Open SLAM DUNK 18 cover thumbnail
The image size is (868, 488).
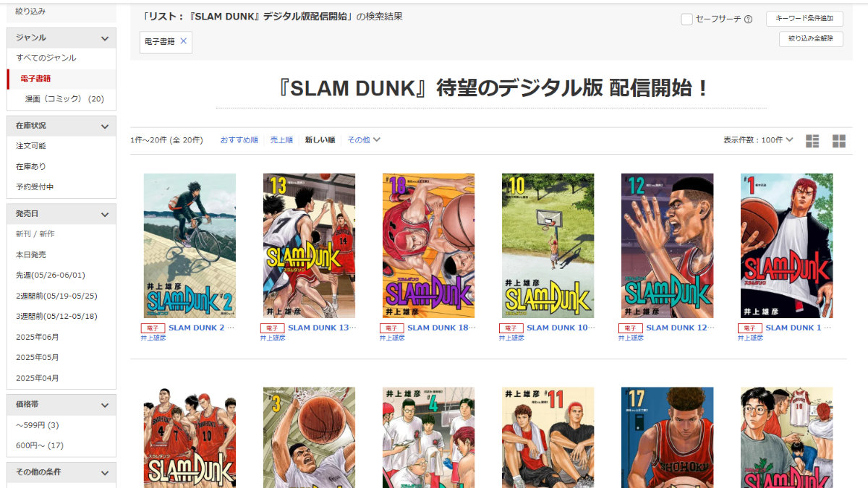click(428, 246)
